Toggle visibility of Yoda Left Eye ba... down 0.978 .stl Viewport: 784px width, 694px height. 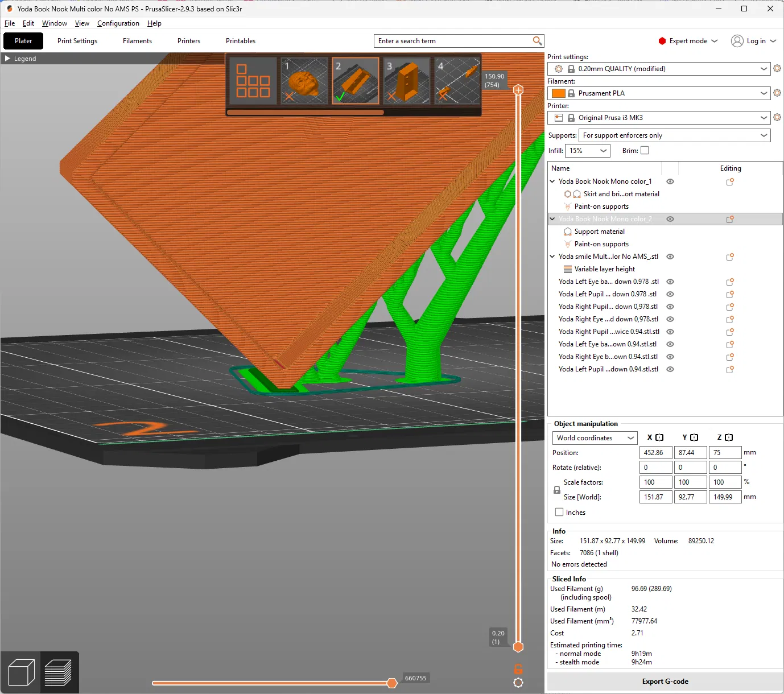coord(670,282)
